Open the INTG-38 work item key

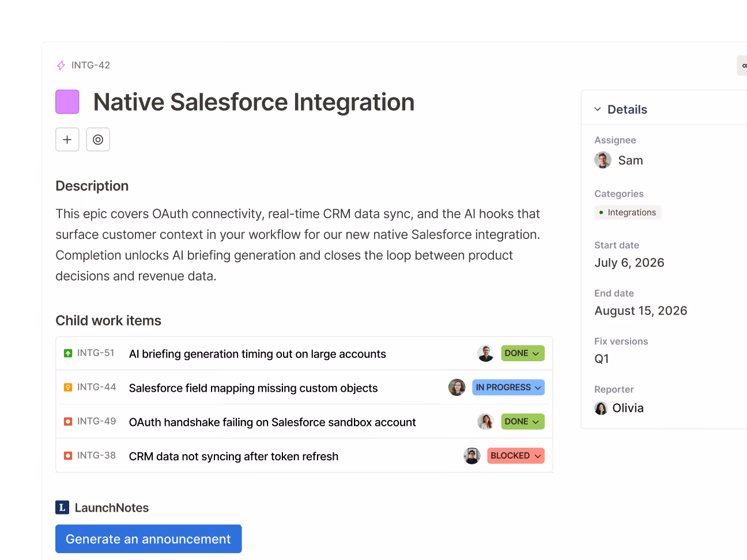[97, 456]
